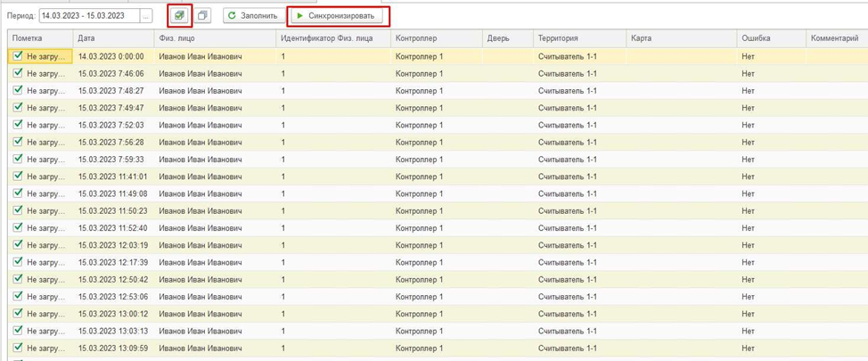This screenshot has height=361, width=868.
Task: Toggle checkbox for row 15.03.2023 11:41:01
Action: click(18, 176)
